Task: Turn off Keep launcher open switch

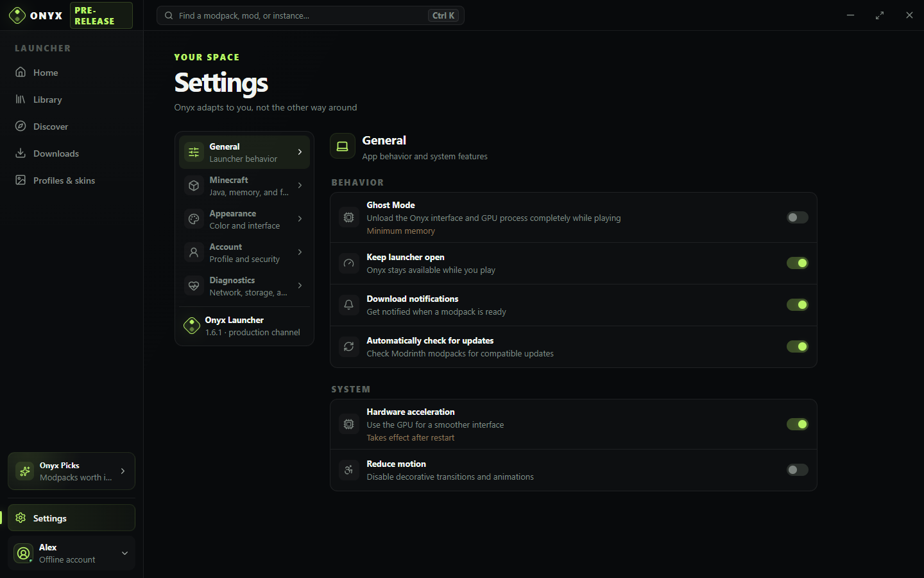Action: point(798,263)
